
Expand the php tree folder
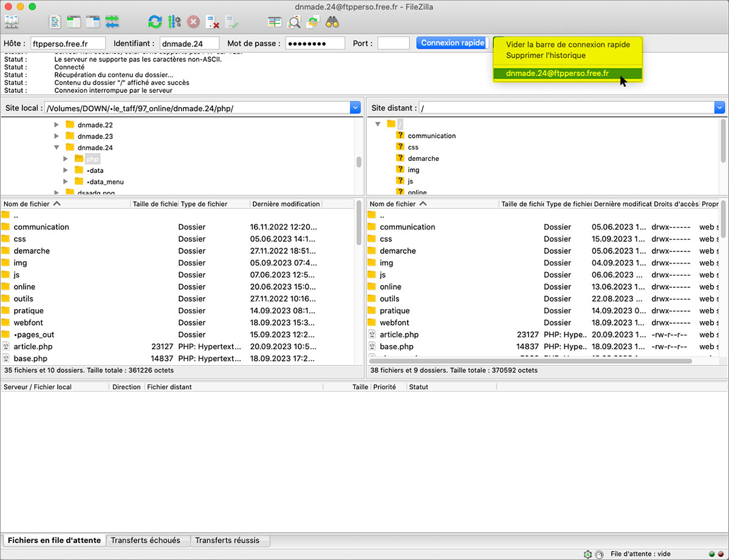click(66, 159)
